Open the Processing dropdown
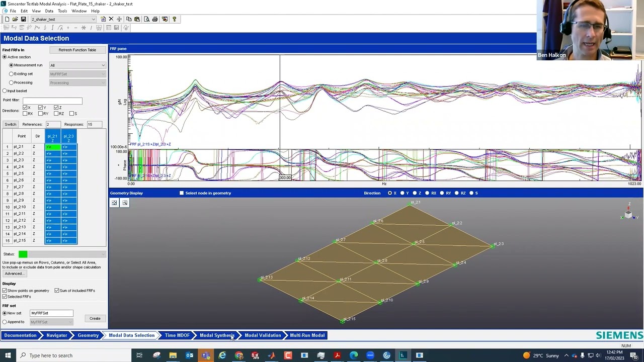 pos(77,82)
